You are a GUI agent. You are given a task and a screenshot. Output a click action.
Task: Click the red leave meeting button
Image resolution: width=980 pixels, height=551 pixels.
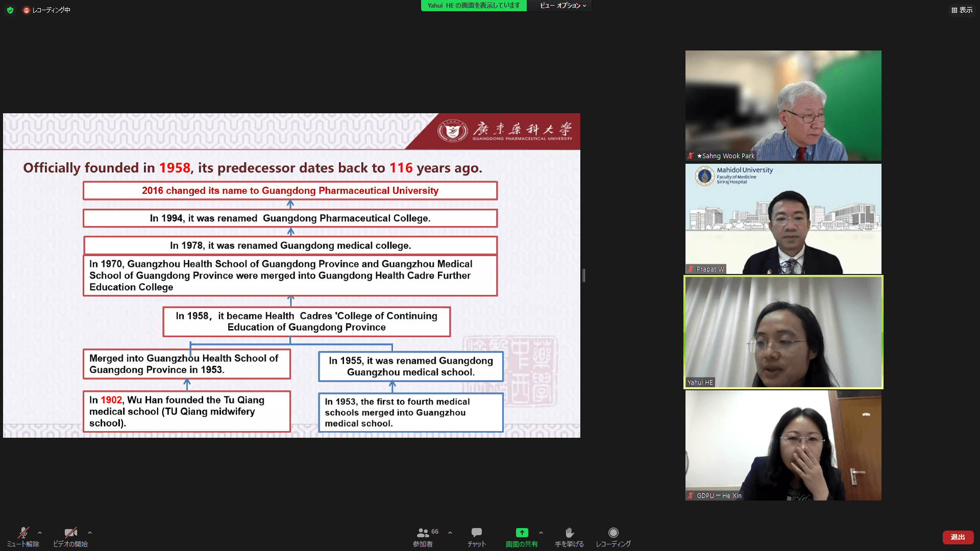(x=958, y=537)
